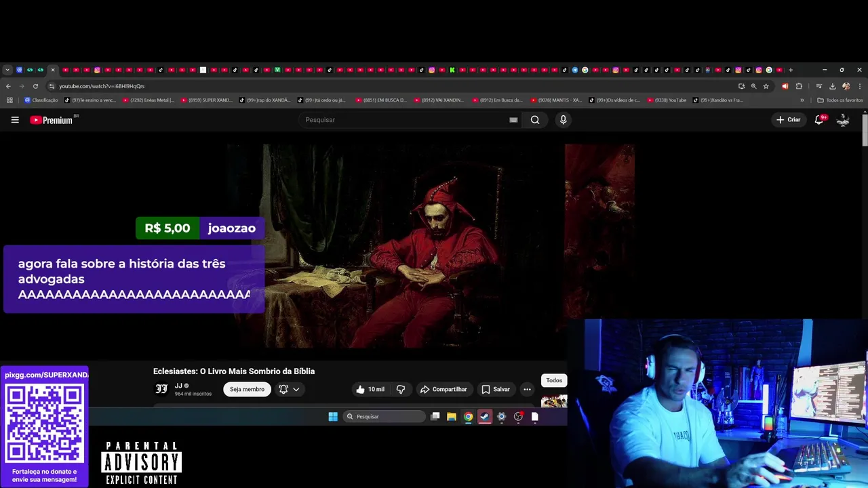Open Task View in the taskbar
This screenshot has height=488, width=868.
(x=435, y=416)
